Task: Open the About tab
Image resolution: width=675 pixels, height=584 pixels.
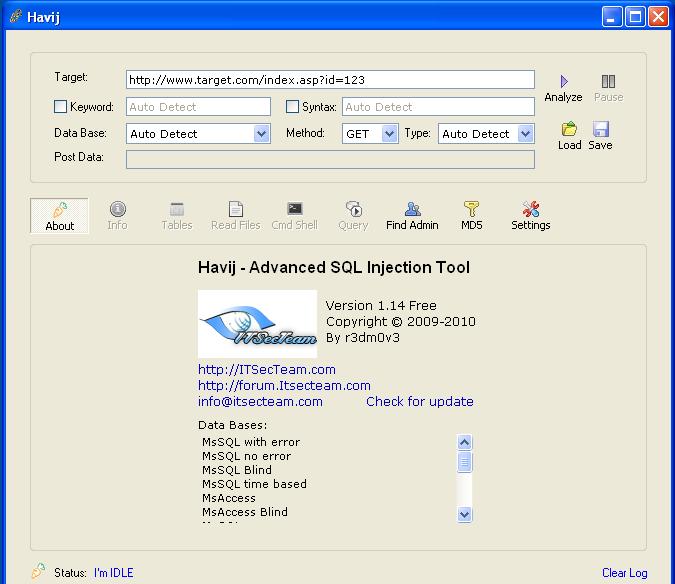Action: (59, 216)
